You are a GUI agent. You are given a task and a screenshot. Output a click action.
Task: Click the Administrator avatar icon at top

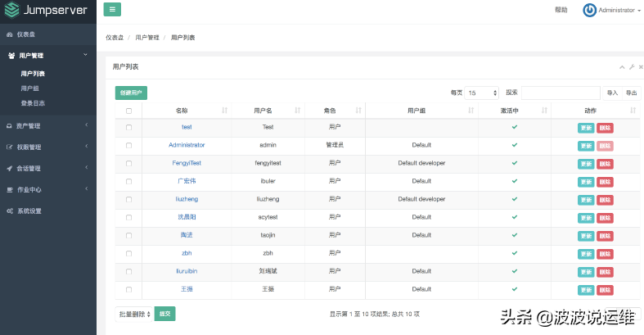[x=589, y=10]
